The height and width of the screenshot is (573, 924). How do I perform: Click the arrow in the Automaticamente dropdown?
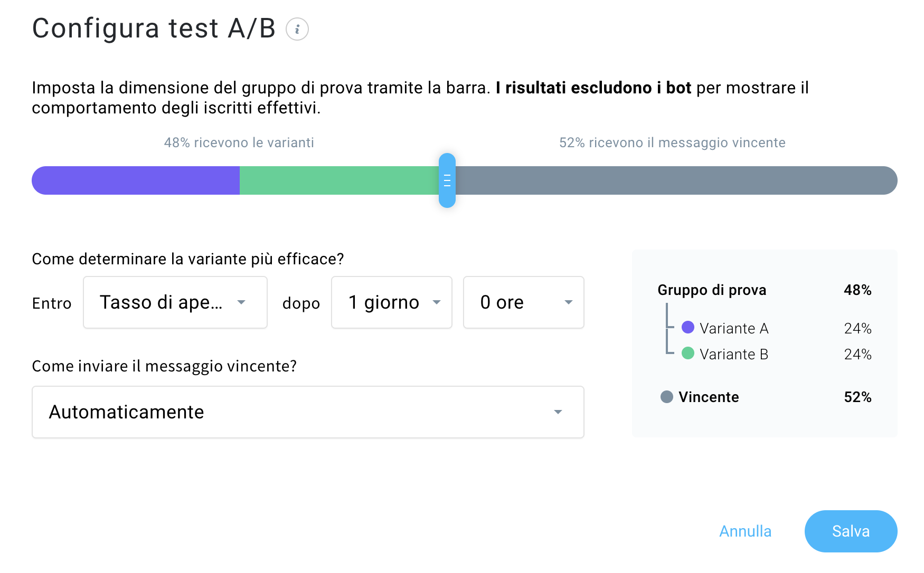(x=558, y=412)
